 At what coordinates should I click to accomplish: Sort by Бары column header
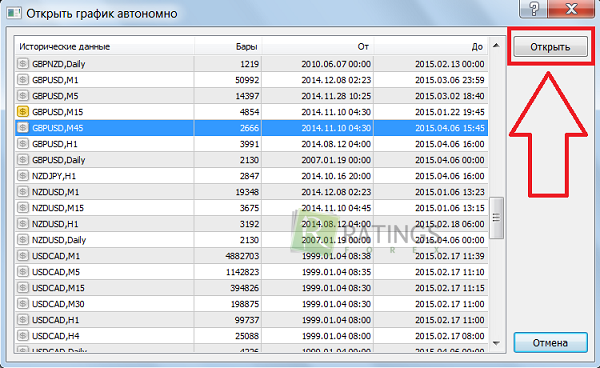(x=228, y=46)
